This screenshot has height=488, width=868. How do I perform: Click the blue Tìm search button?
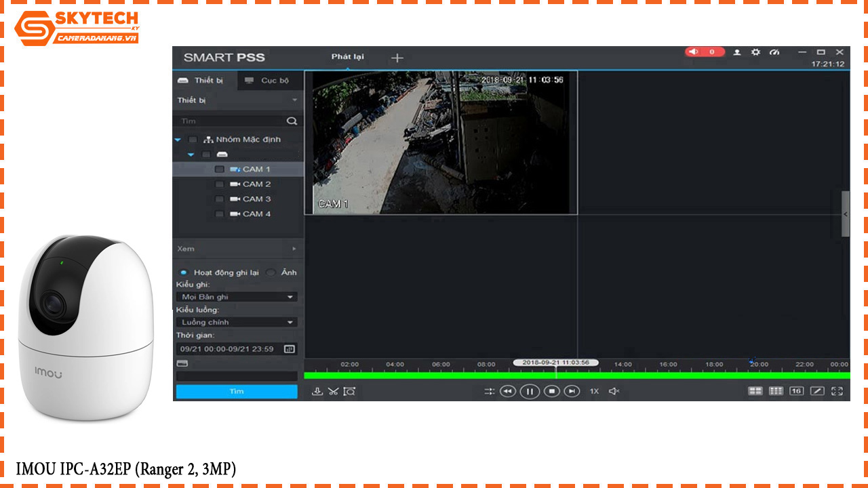pyautogui.click(x=237, y=392)
